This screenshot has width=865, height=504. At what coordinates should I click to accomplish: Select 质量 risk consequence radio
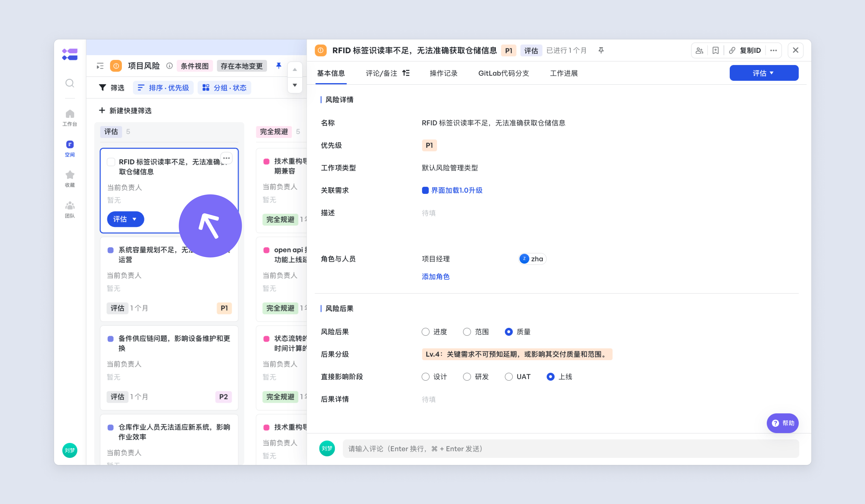tap(509, 332)
